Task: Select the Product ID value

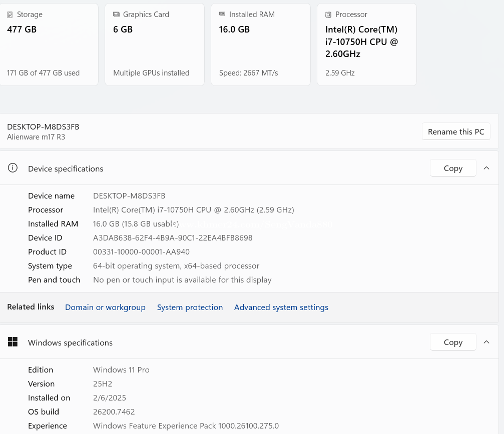Action: tap(141, 251)
